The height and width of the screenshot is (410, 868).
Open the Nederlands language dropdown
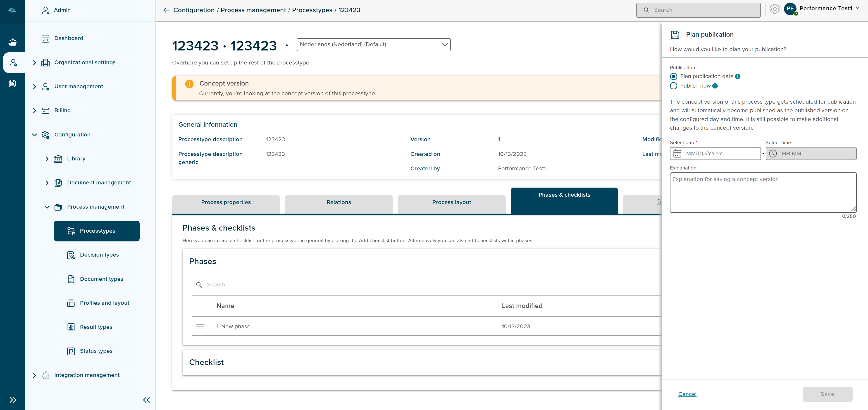pyautogui.click(x=373, y=45)
